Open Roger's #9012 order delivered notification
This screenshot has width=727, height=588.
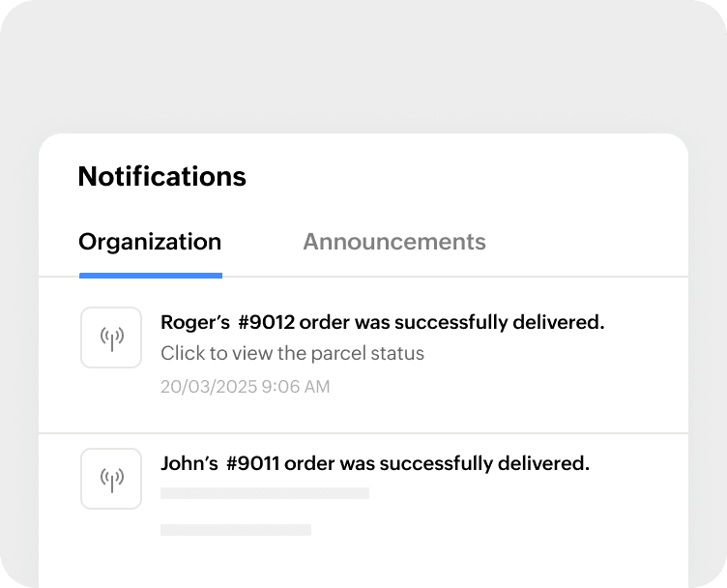(382, 323)
